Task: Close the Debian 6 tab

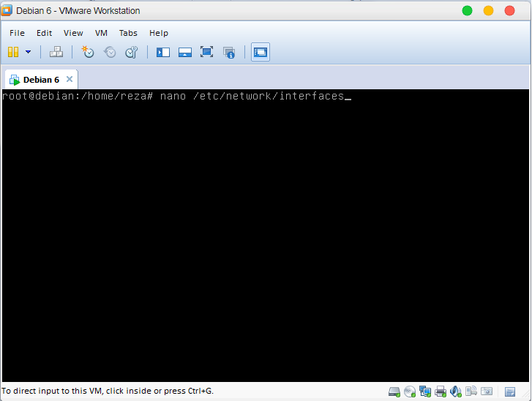Action: (70, 79)
